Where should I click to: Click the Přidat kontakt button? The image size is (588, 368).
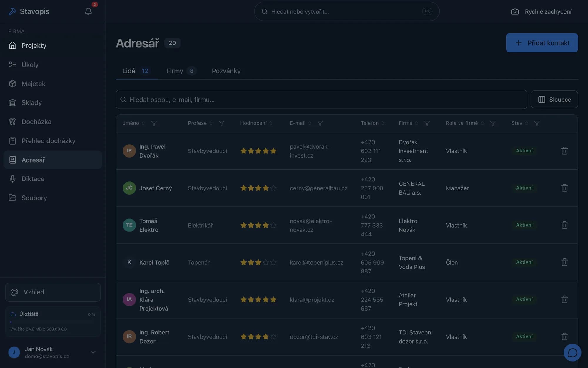pos(542,43)
